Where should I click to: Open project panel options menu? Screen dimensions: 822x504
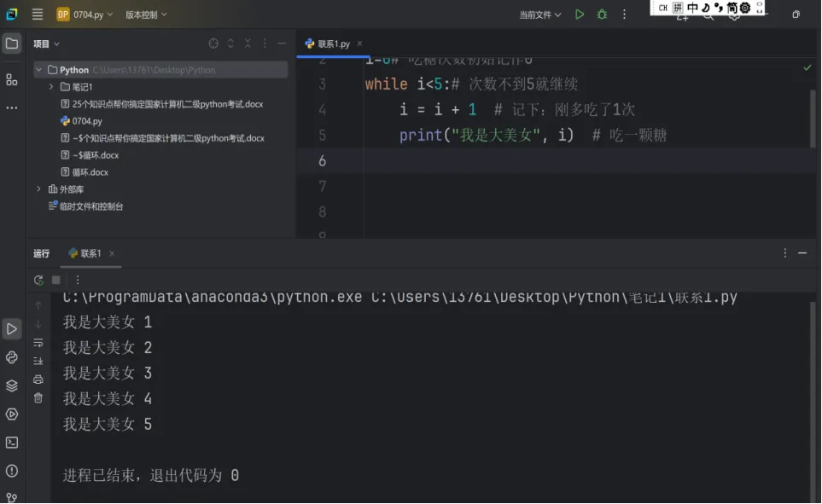click(x=265, y=43)
